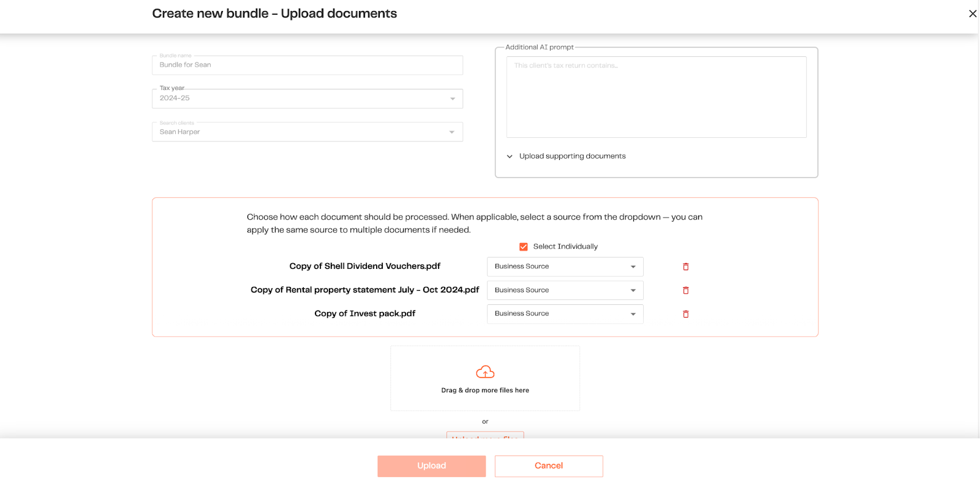The height and width of the screenshot is (480, 980).
Task: Click the Cancel button
Action: coord(549,466)
